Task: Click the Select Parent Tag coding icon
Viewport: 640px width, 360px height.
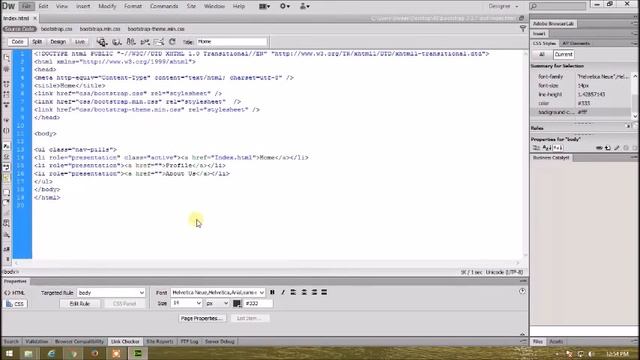Action: (x=6, y=120)
